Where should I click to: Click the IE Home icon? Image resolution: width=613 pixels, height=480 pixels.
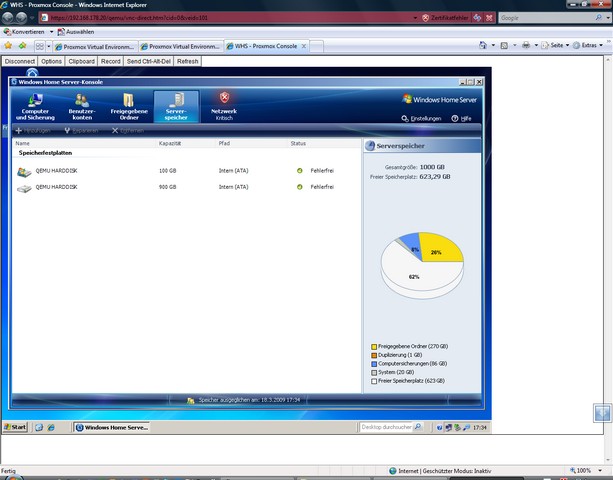(483, 45)
